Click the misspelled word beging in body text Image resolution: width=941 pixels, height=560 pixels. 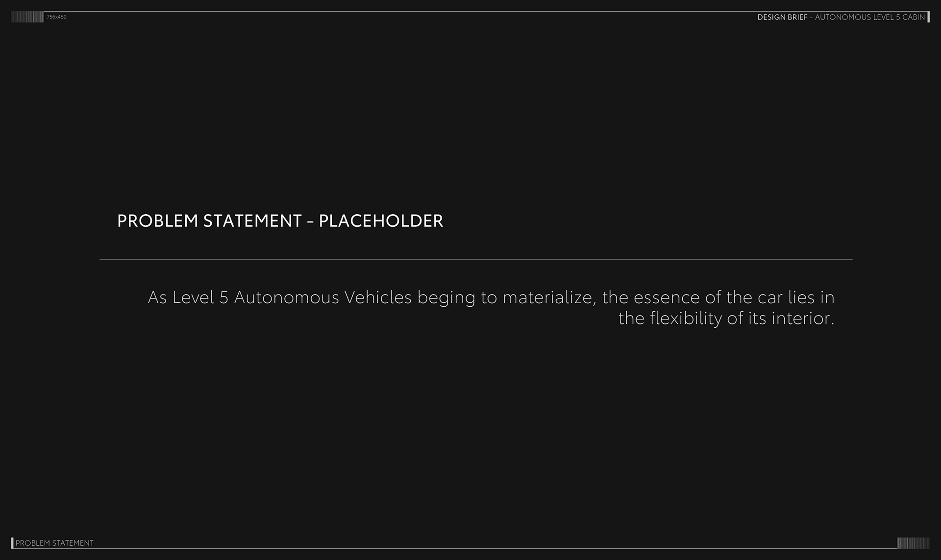coord(446,298)
